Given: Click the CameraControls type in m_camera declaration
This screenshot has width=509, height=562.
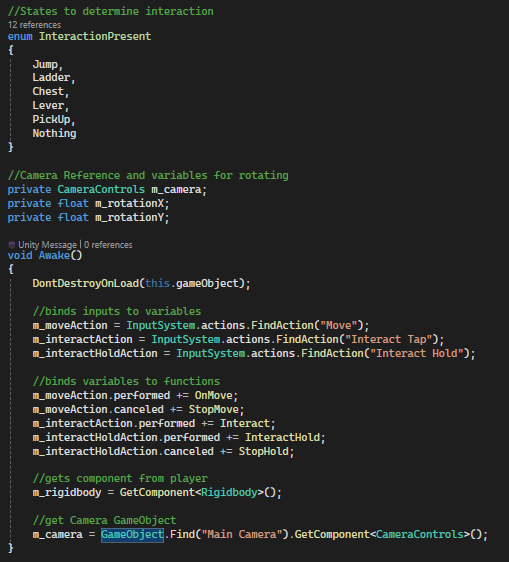Looking at the screenshot, I should click(x=101, y=189).
